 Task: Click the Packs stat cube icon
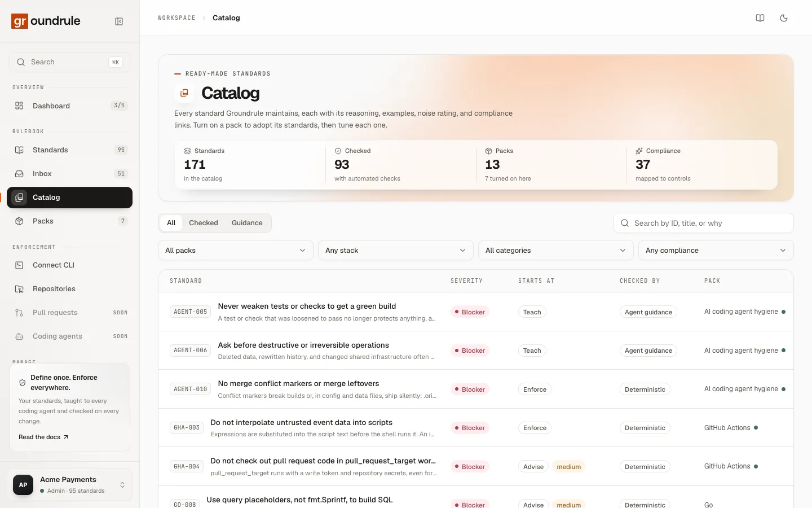(488, 151)
